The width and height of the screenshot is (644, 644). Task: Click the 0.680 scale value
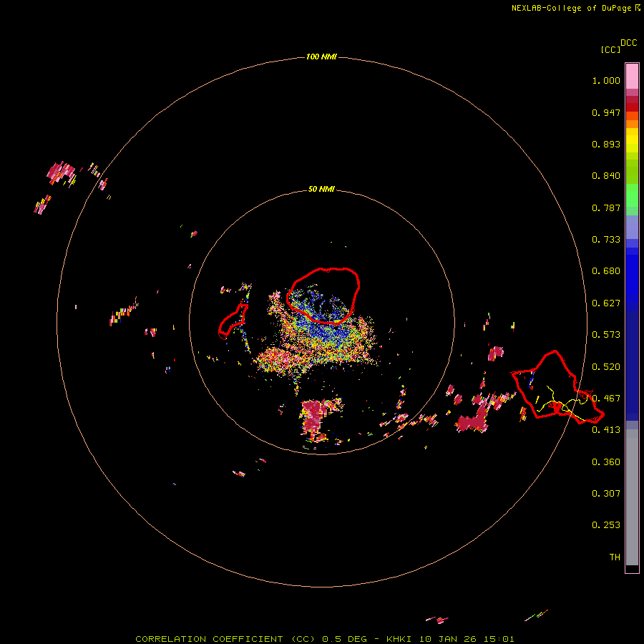click(606, 271)
